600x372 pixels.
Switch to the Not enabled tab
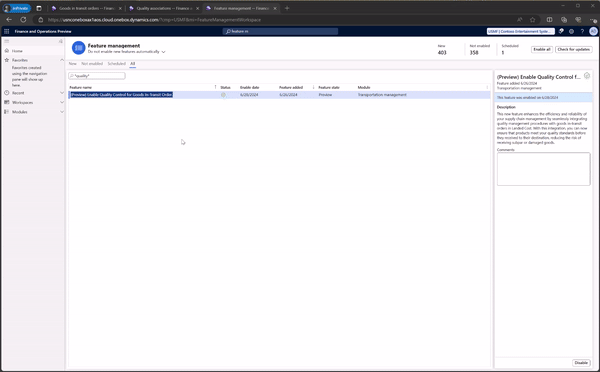pos(92,64)
